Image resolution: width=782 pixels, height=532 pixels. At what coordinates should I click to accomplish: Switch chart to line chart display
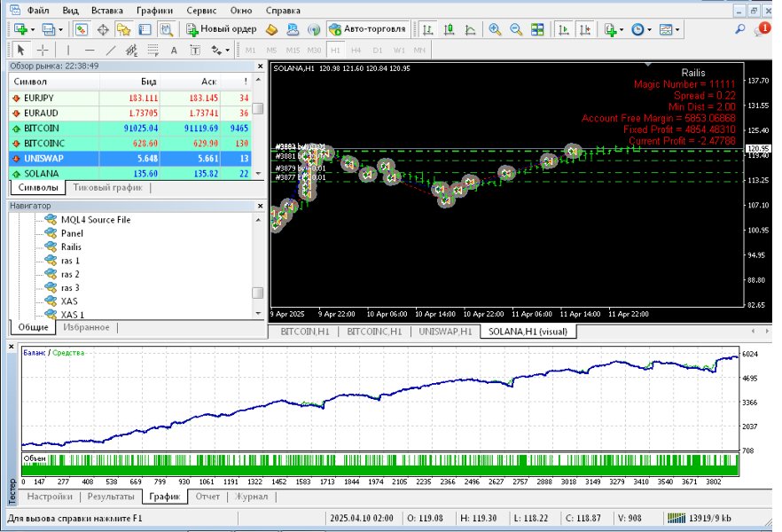pos(471,28)
